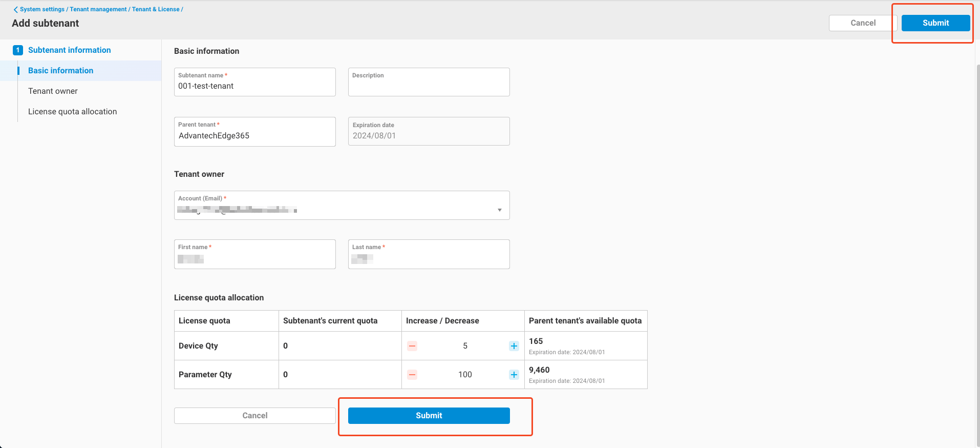980x448 pixels.
Task: Click Subtenant's current quota column header
Action: pyautogui.click(x=330, y=321)
